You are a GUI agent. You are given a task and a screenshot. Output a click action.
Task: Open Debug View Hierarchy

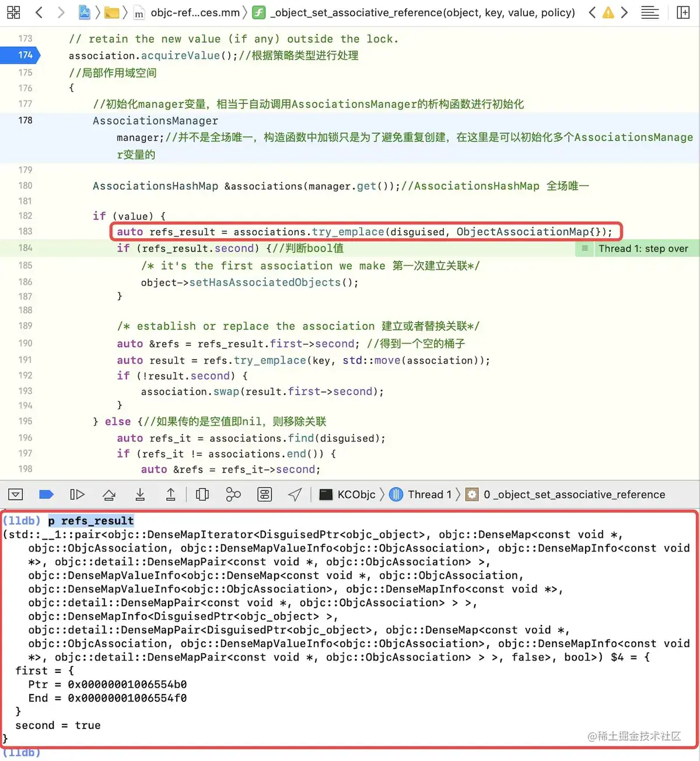pos(202,495)
